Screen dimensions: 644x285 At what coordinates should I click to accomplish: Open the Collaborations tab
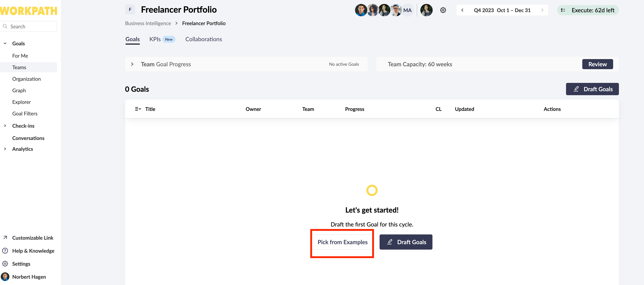[203, 39]
